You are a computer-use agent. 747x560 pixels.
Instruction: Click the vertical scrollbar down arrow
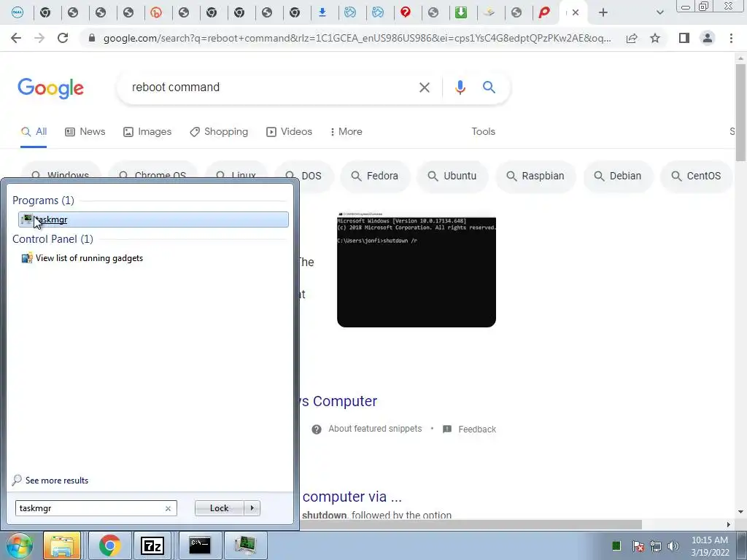coord(740,512)
